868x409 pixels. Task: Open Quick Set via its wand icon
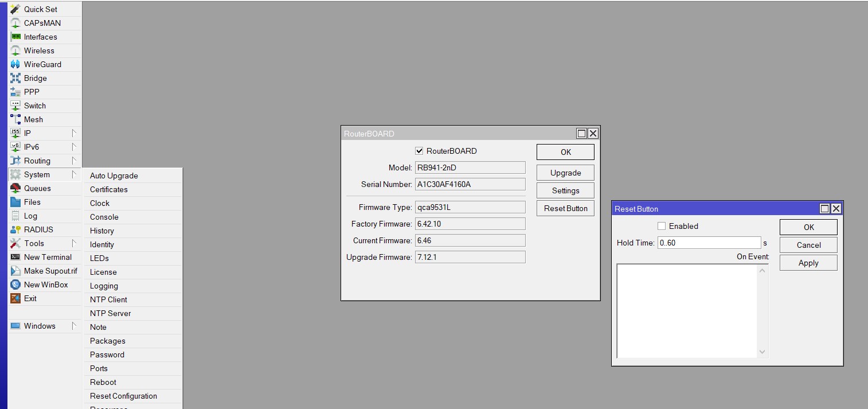[x=15, y=9]
